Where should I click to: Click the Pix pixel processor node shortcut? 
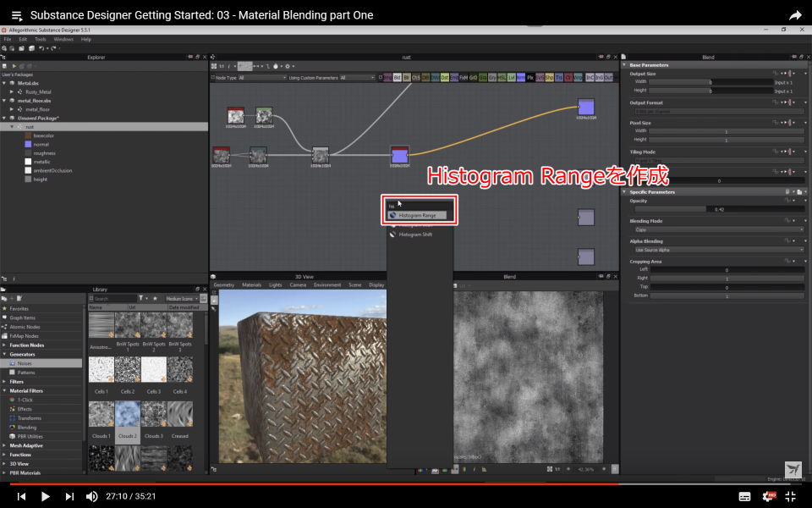click(x=530, y=78)
